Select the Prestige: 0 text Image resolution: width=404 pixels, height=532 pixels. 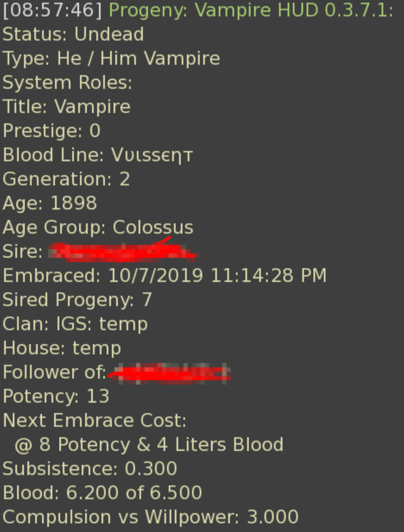pyautogui.click(x=51, y=131)
